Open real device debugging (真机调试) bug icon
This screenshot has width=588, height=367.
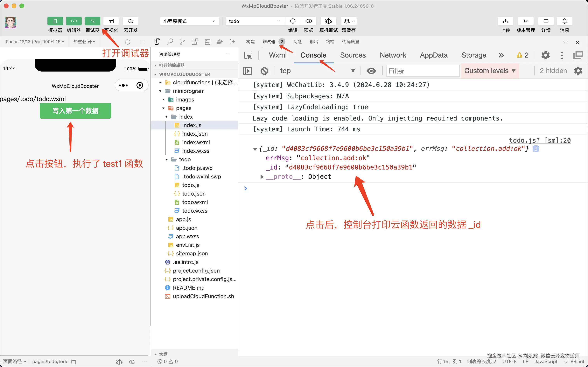tap(328, 21)
